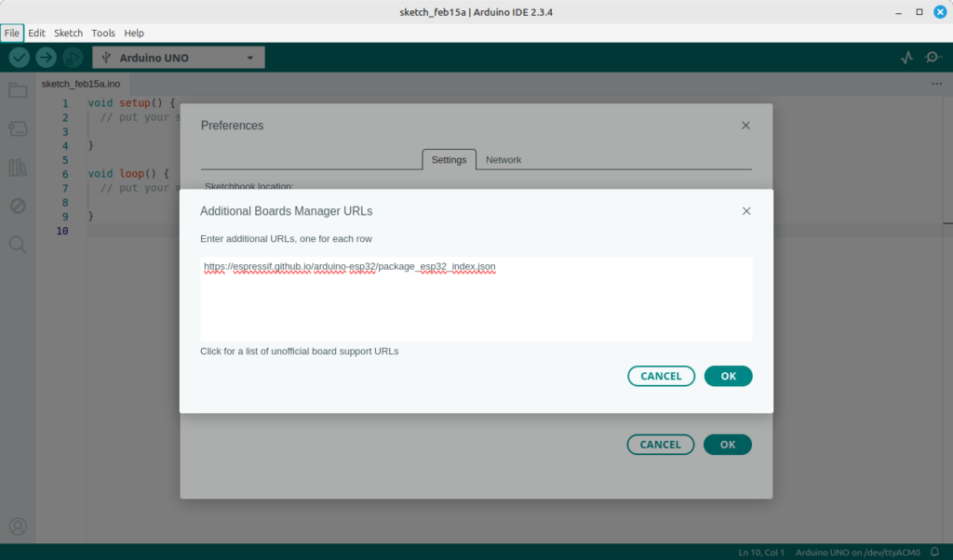Screen dimensions: 953x560
Task: Minimize the Arduino IDE window
Action: [898, 12]
